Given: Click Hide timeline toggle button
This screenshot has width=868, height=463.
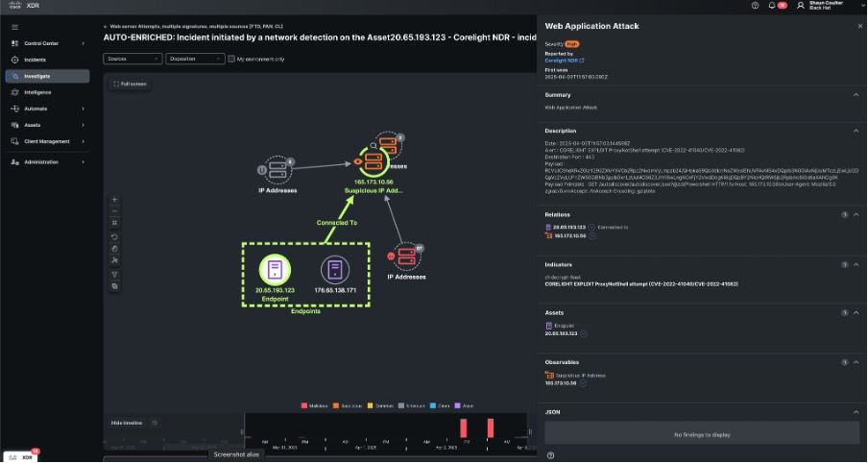Looking at the screenshot, I should point(127,423).
